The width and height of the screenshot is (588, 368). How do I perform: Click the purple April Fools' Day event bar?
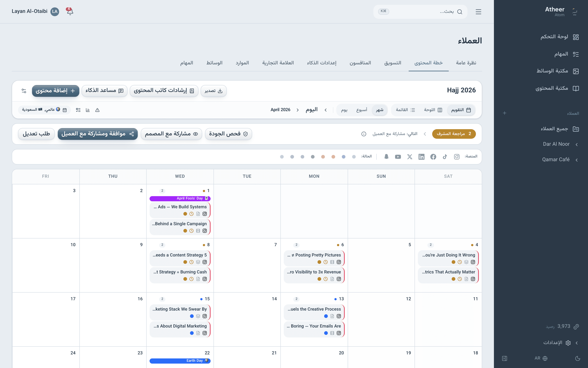pos(180,198)
